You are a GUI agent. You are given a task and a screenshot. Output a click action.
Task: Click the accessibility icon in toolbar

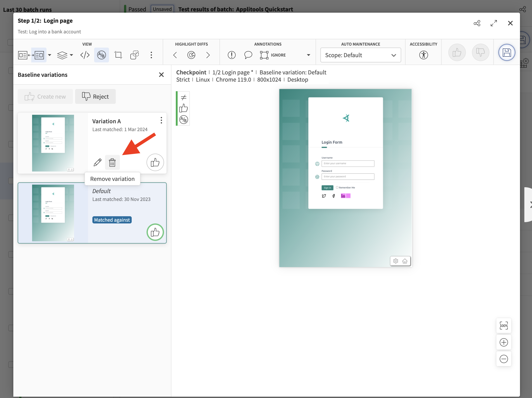click(x=423, y=54)
